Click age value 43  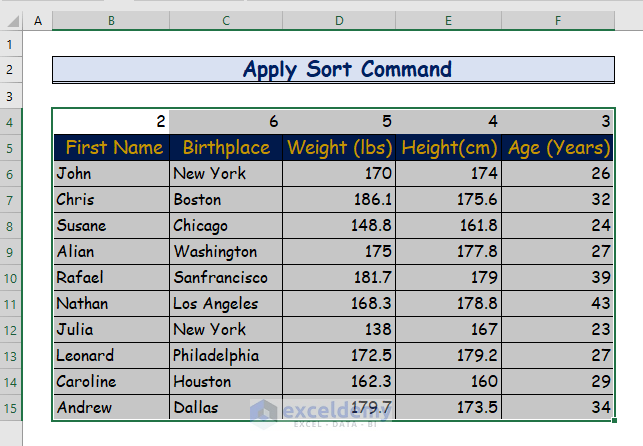point(558,304)
